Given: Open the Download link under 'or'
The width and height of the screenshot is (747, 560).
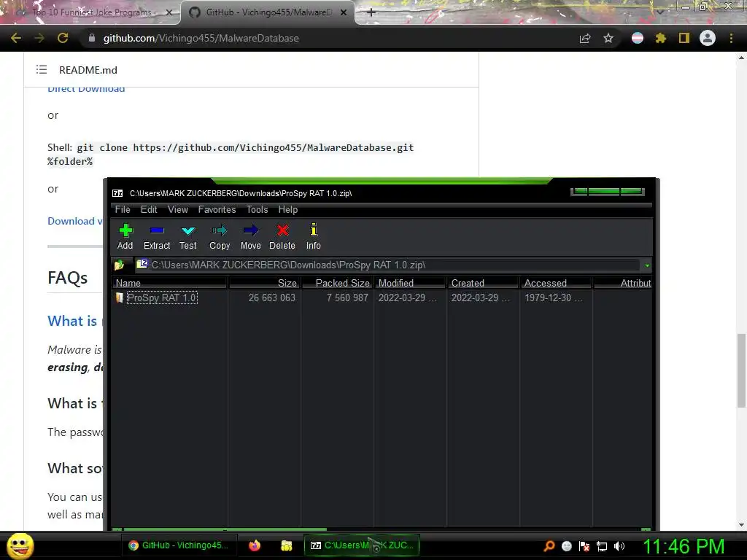Looking at the screenshot, I should pos(75,221).
